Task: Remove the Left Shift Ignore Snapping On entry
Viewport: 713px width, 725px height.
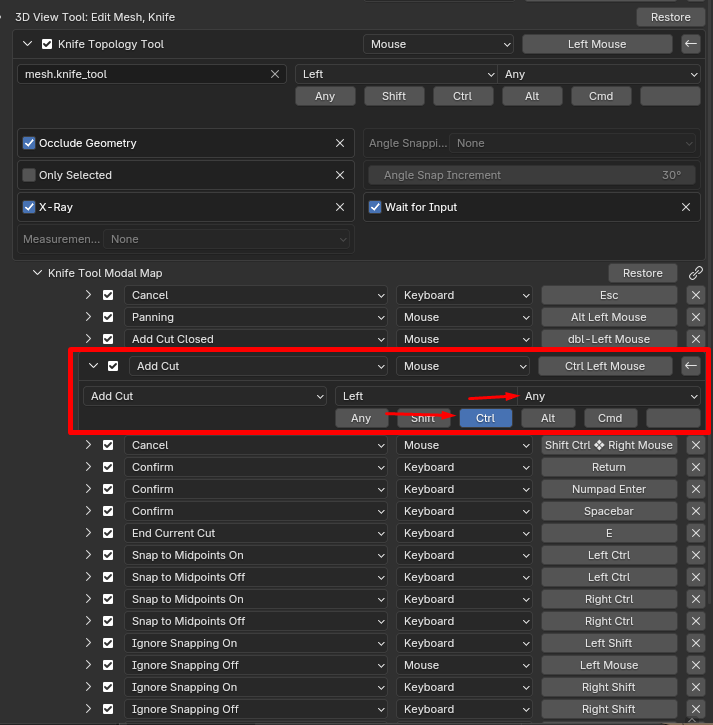Action: tap(696, 643)
